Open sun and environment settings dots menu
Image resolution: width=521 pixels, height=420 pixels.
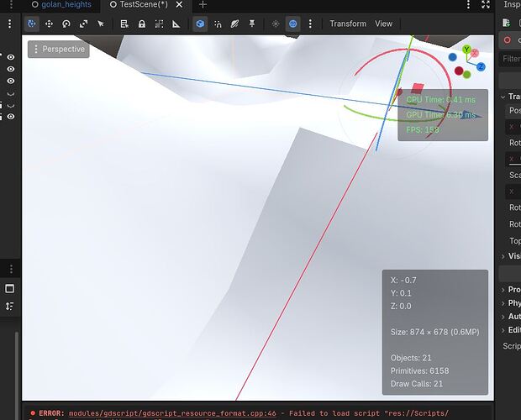[310, 24]
